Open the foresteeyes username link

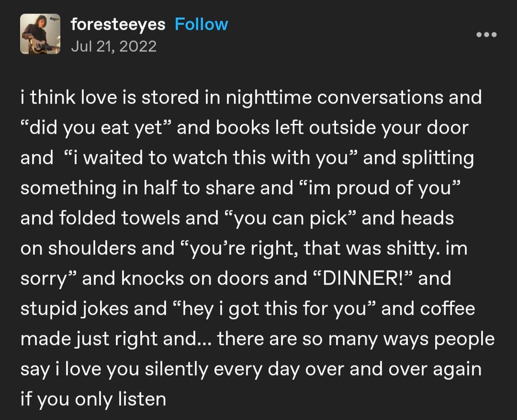(x=118, y=25)
